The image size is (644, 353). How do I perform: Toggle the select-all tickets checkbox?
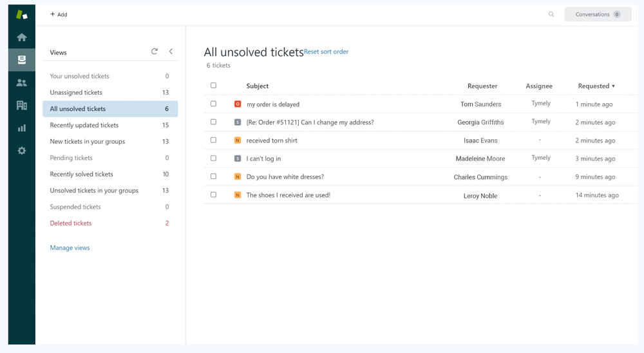214,85
